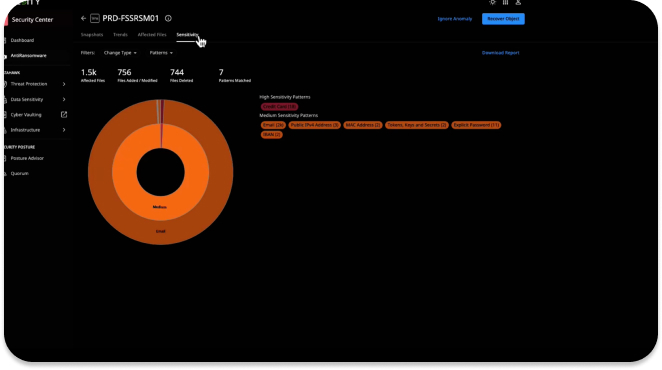The height and width of the screenshot is (370, 662).
Task: Select the Explicit Password (11) chip
Action: pos(476,125)
